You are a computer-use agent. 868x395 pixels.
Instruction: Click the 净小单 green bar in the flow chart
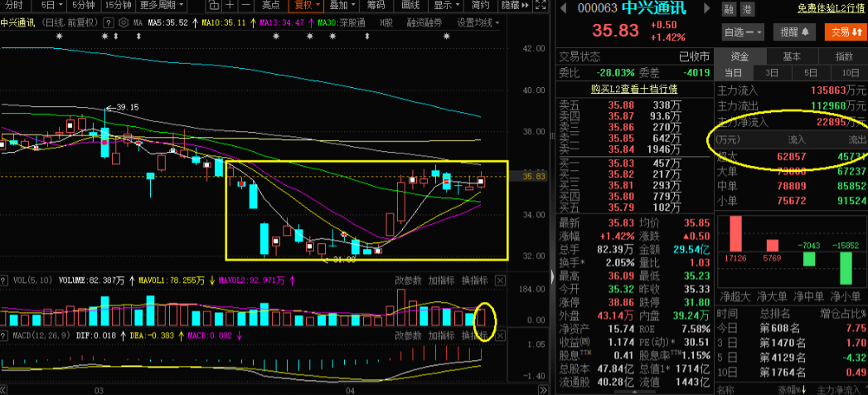pyautogui.click(x=846, y=268)
